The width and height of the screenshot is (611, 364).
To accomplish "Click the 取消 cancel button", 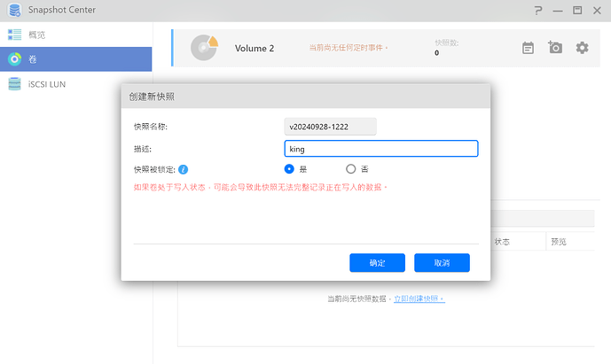I will tap(442, 263).
